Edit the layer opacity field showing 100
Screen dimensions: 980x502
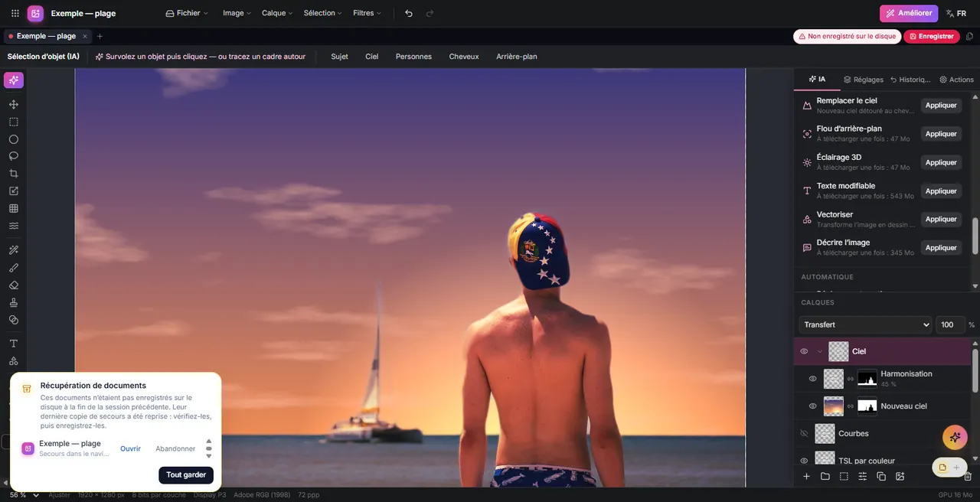coord(949,324)
